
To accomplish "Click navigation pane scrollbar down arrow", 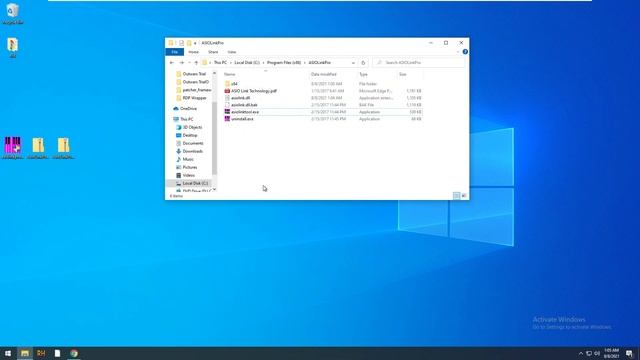I will click(x=214, y=190).
